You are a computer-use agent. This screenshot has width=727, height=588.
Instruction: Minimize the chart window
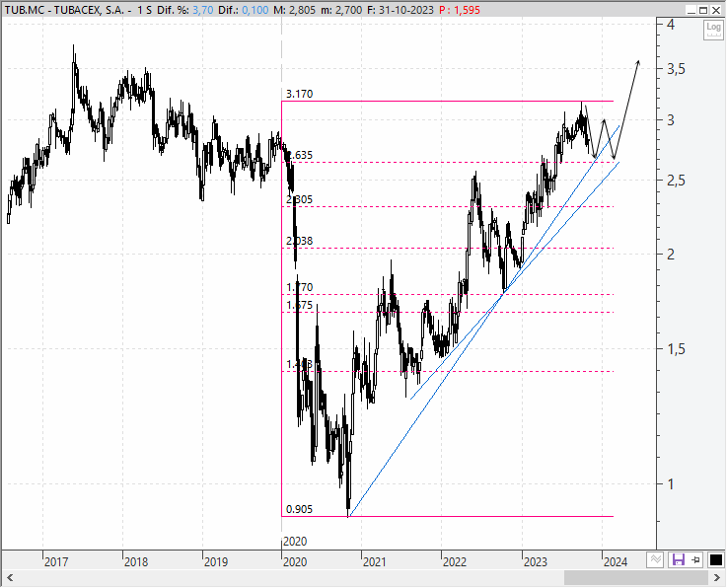click(691, 10)
